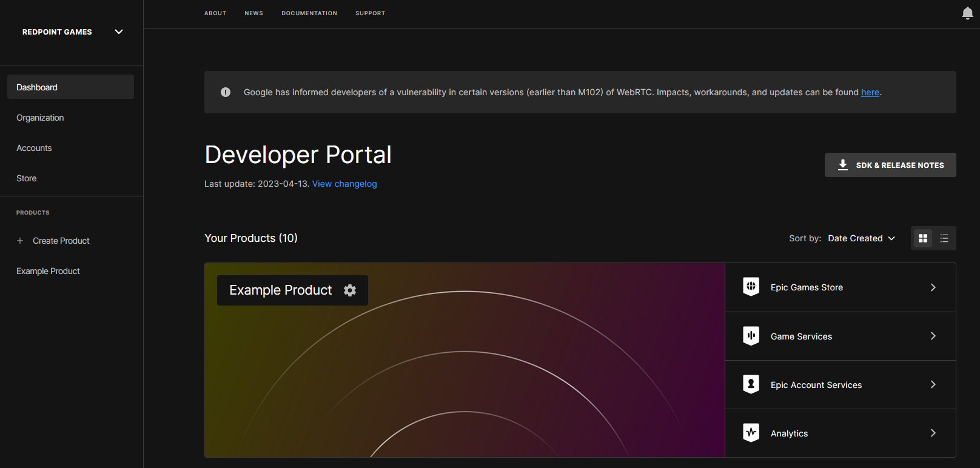Image resolution: width=980 pixels, height=468 pixels.
Task: Open the Documentation menu item
Action: (309, 13)
